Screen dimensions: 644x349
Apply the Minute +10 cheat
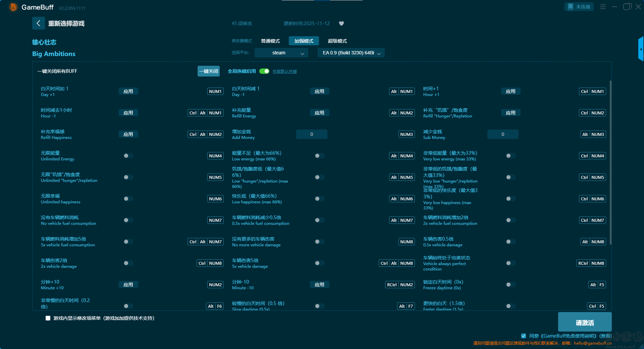tap(128, 285)
